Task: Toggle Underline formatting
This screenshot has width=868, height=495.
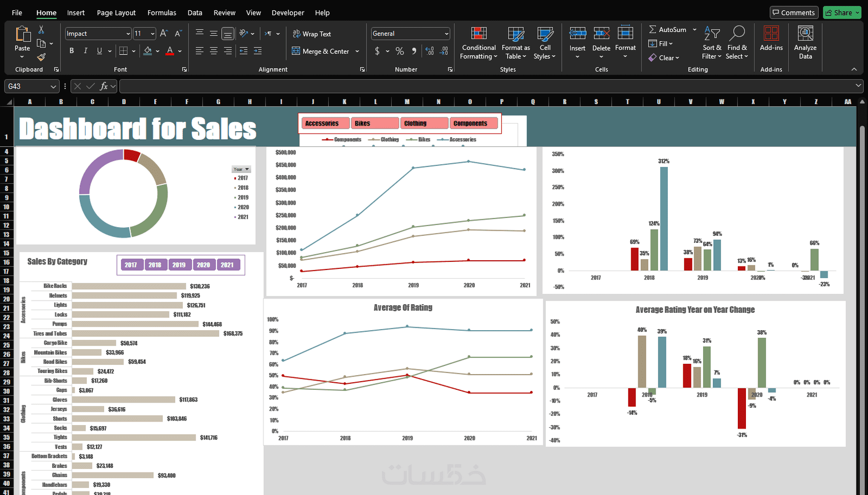Action: (100, 51)
